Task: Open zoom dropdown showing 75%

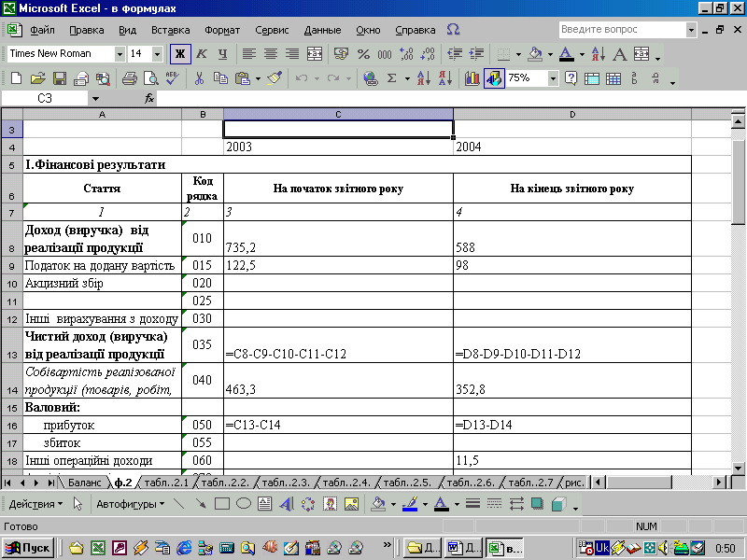Action: point(553,78)
